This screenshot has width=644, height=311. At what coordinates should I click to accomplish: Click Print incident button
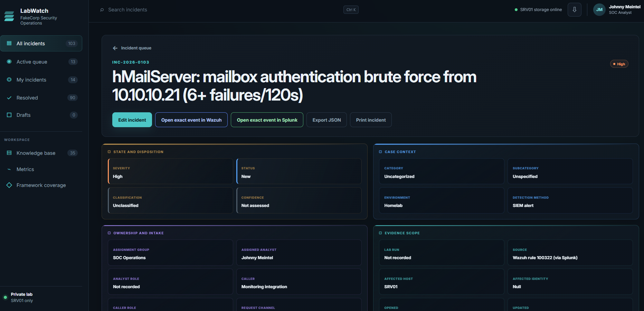pyautogui.click(x=371, y=120)
